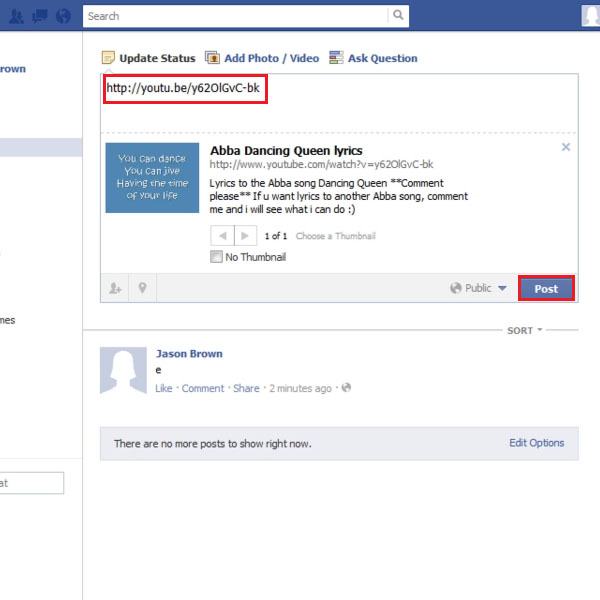Open the Jason Brown profile link
The image size is (600, 600).
click(189, 354)
